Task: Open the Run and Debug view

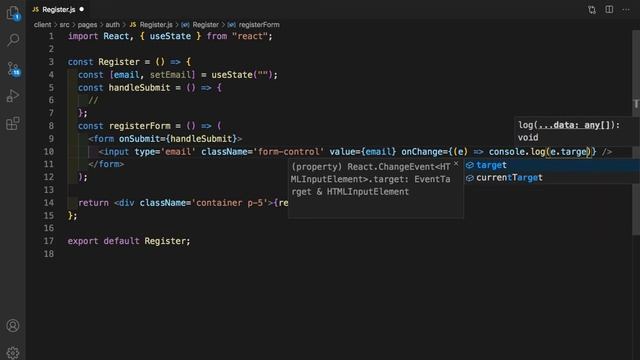Action: (x=13, y=96)
